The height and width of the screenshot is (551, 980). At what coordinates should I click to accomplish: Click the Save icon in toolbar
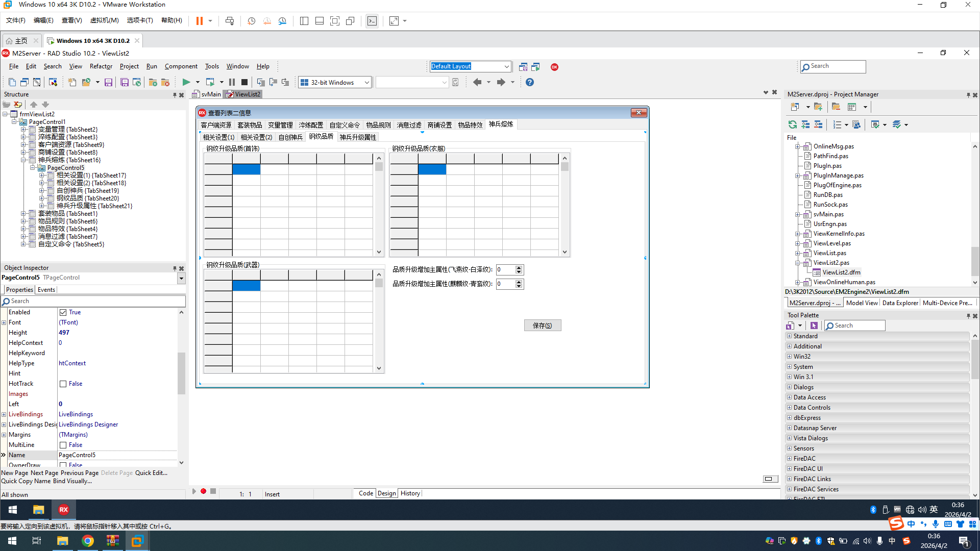(x=108, y=82)
